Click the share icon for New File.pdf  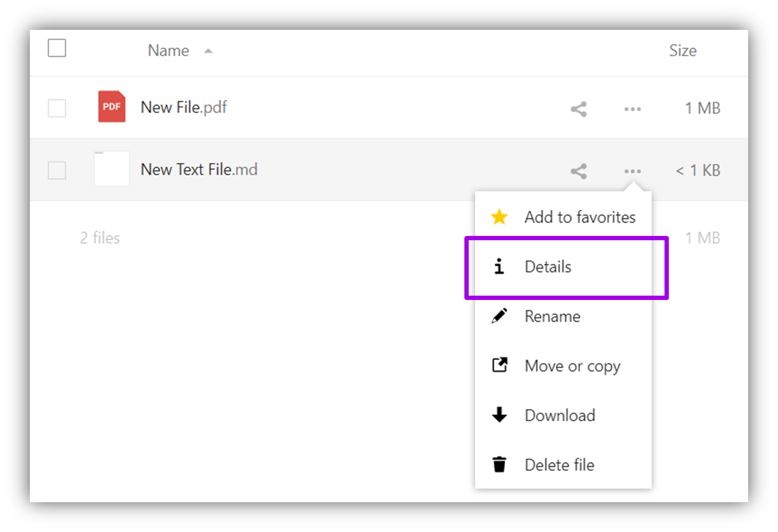point(578,109)
